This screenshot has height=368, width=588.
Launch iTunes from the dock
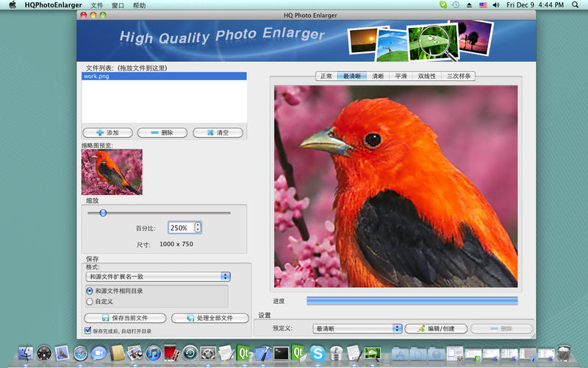point(154,353)
